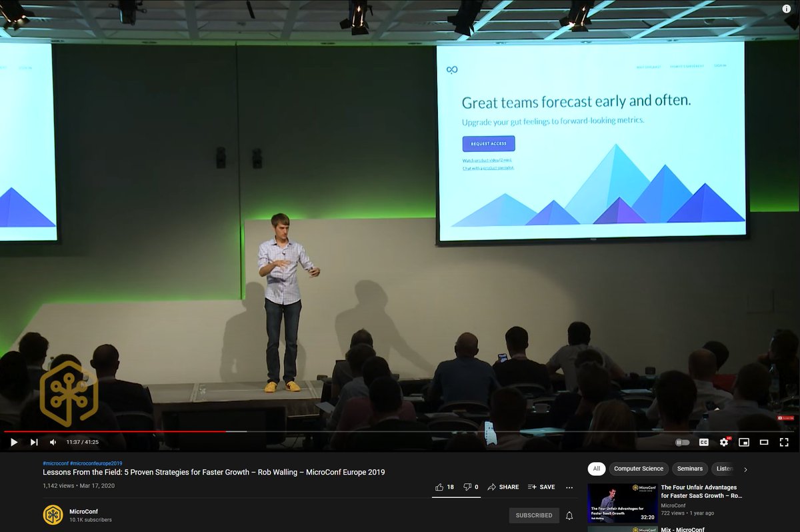
Task: Activate miniplayer mode
Action: click(744, 442)
